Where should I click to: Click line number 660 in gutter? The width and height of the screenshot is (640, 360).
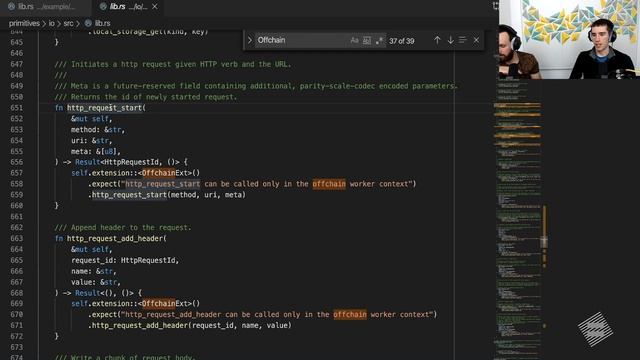[x=16, y=206]
